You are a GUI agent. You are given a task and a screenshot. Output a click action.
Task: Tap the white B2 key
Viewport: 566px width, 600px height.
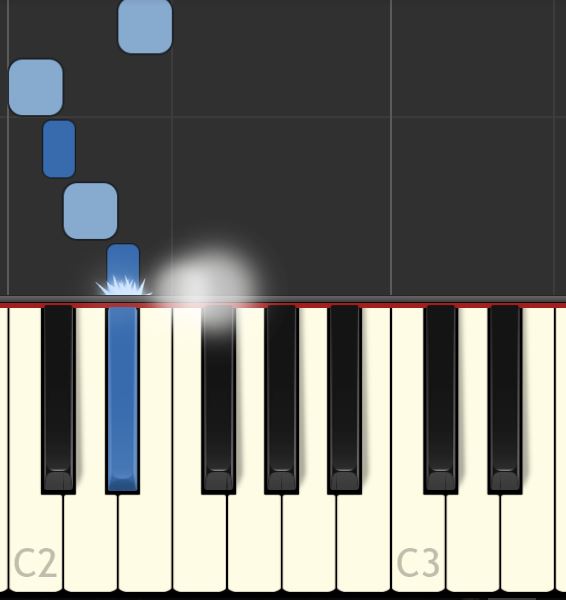364,543
